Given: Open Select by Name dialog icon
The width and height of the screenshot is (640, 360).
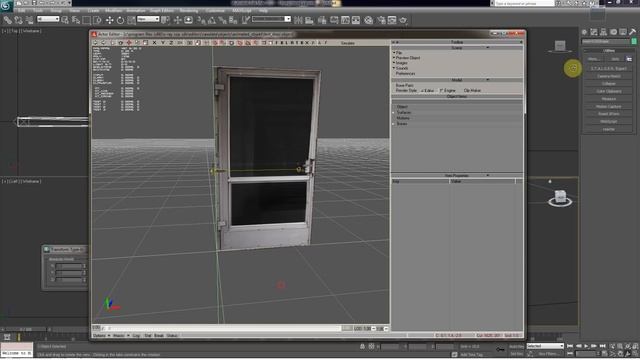Looking at the screenshot, I should pos(76,20).
